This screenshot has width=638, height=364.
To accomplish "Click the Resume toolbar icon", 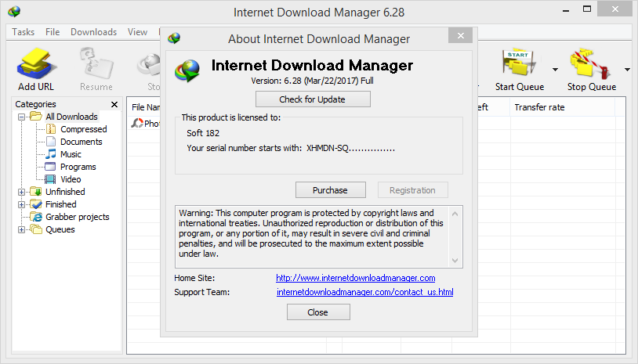I will pos(96,63).
